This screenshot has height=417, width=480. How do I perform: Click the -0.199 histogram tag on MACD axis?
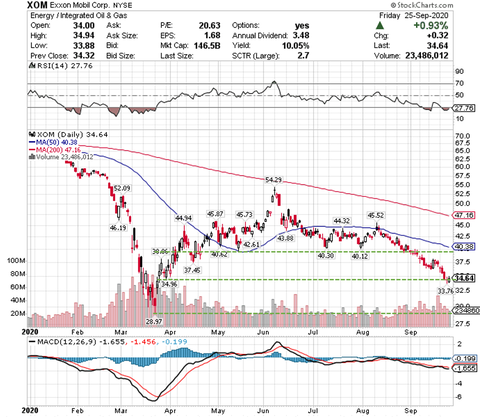pos(464,359)
